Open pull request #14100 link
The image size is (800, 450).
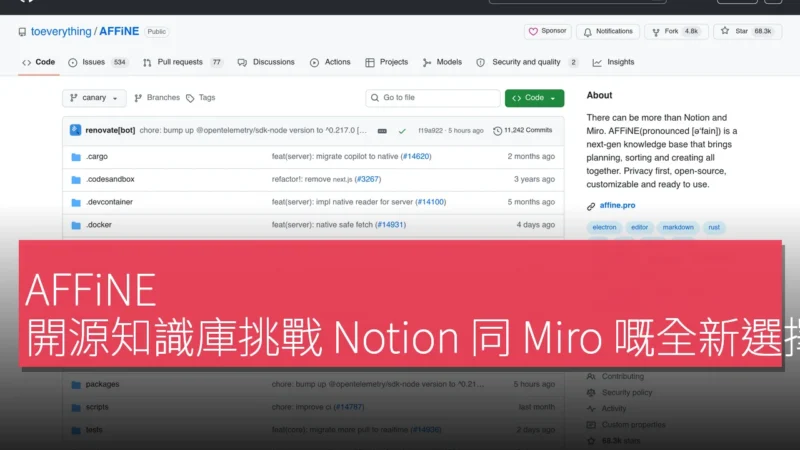click(x=431, y=202)
